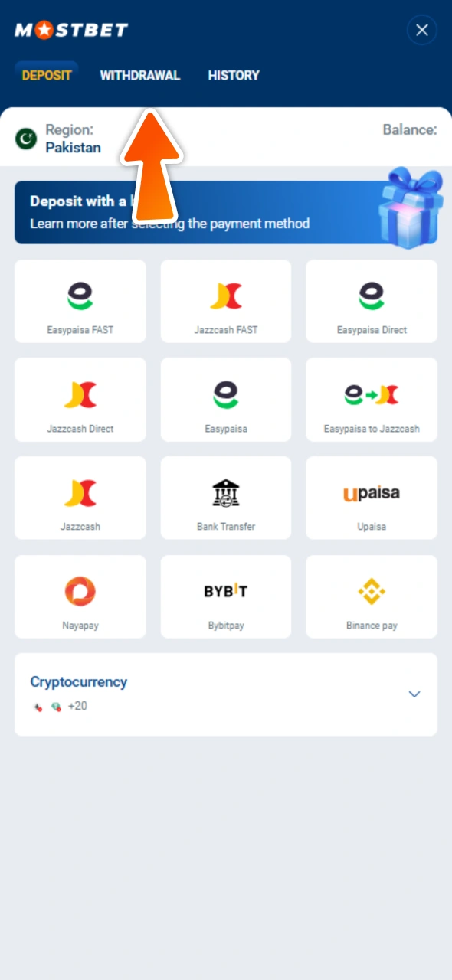452x980 pixels.
Task: Open the History tab
Action: 234,75
